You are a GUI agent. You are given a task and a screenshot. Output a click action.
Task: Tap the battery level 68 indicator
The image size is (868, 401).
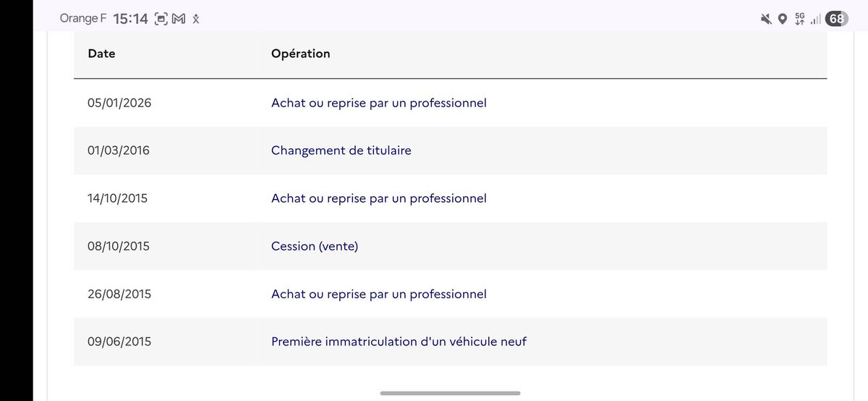tap(837, 20)
